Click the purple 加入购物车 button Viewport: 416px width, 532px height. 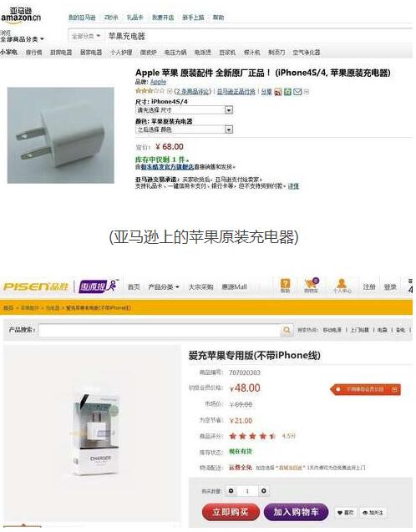296,512
